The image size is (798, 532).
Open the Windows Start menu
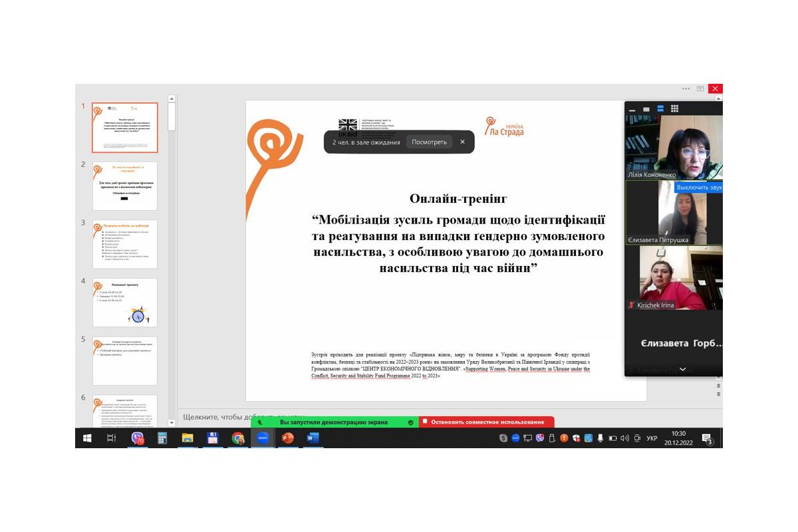pos(87,438)
